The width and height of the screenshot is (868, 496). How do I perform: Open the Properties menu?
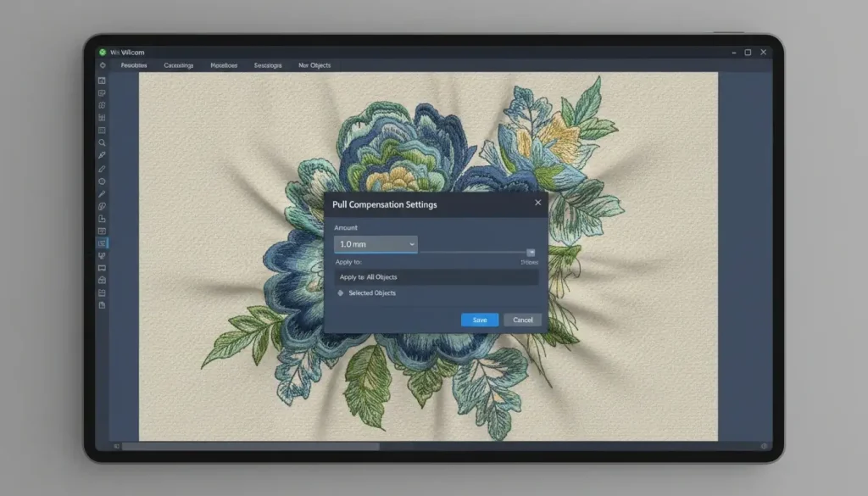tap(134, 64)
